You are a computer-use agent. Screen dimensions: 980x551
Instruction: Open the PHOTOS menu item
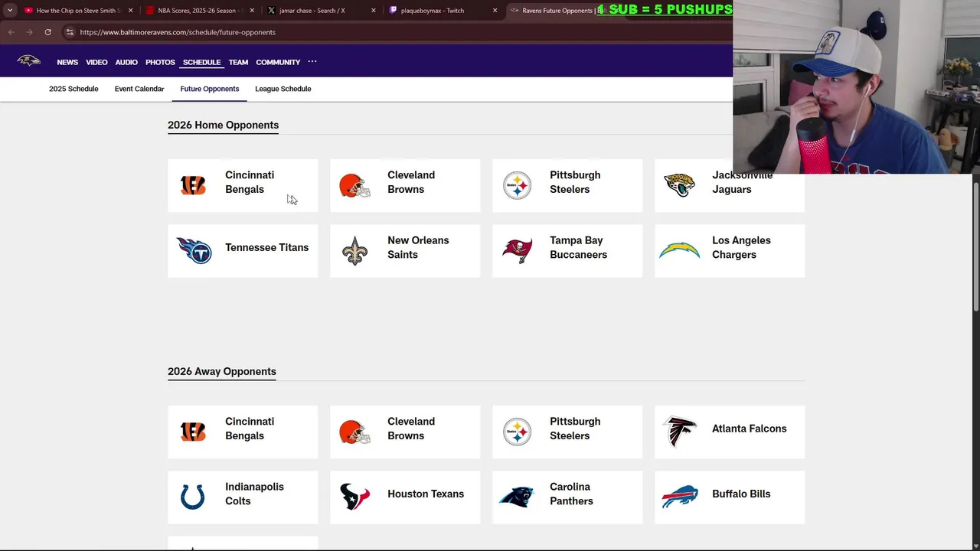click(160, 62)
